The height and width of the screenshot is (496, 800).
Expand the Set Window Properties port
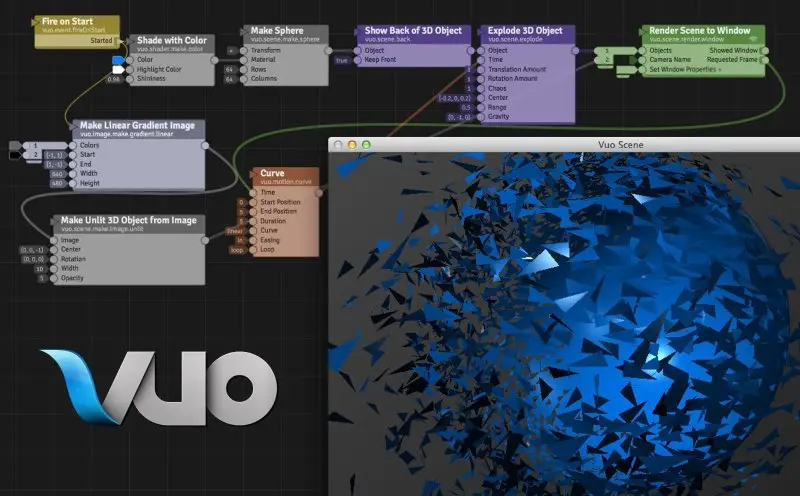685,69
